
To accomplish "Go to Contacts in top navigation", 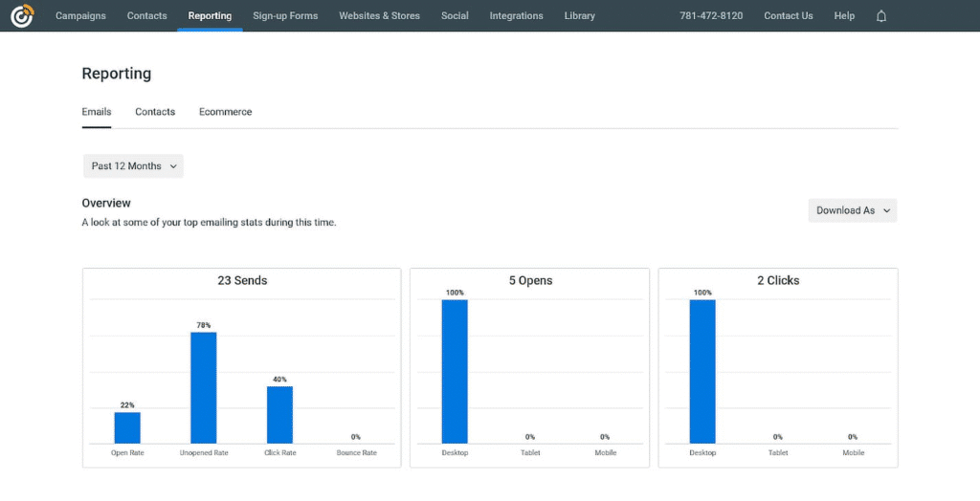I will point(146,15).
